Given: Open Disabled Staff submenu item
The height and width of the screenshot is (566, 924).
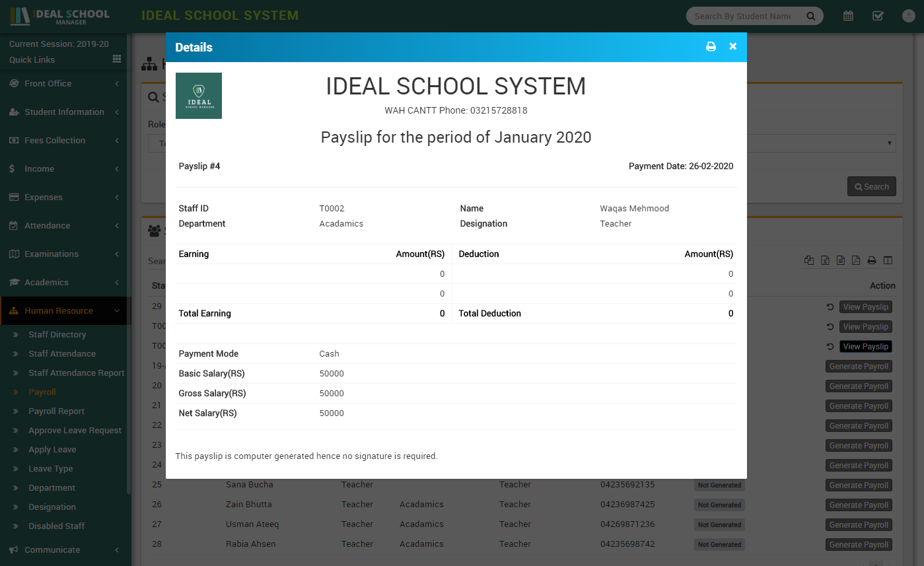Looking at the screenshot, I should 57,526.
